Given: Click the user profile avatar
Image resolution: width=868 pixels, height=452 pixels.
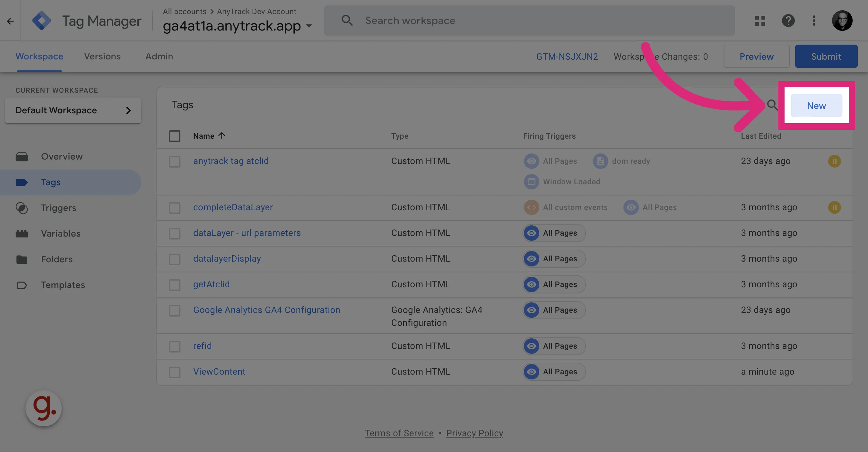Looking at the screenshot, I should (x=842, y=21).
